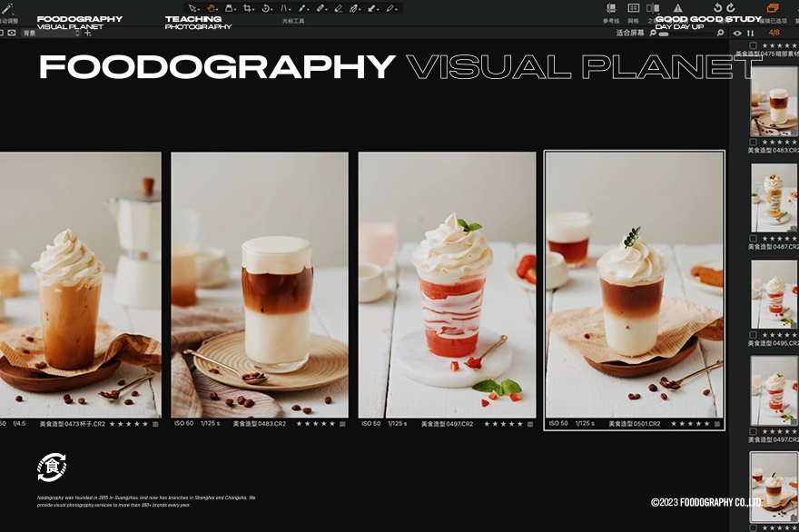Click the third rating star under 0501.CR2
Image resolution: width=799 pixels, height=532 pixels.
click(690, 424)
